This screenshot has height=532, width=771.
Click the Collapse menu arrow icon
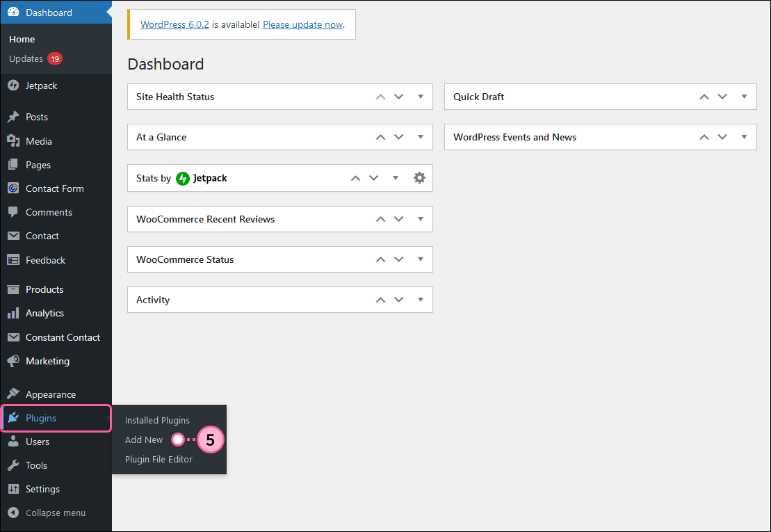[13, 513]
